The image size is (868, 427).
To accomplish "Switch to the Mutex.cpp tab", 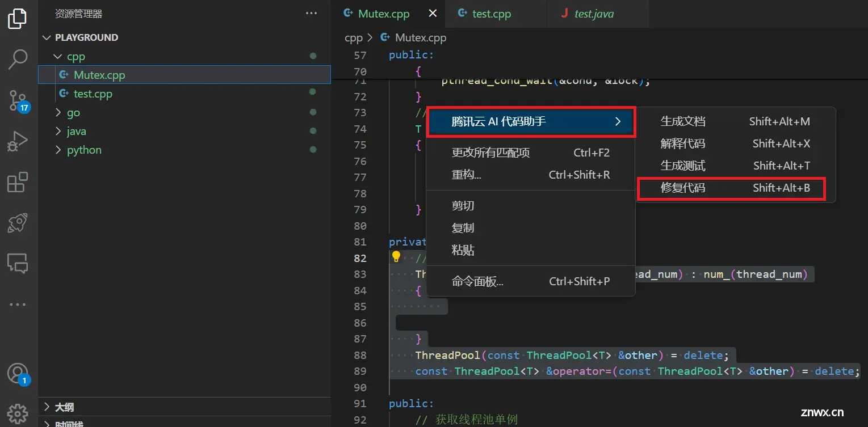I will 384,14.
